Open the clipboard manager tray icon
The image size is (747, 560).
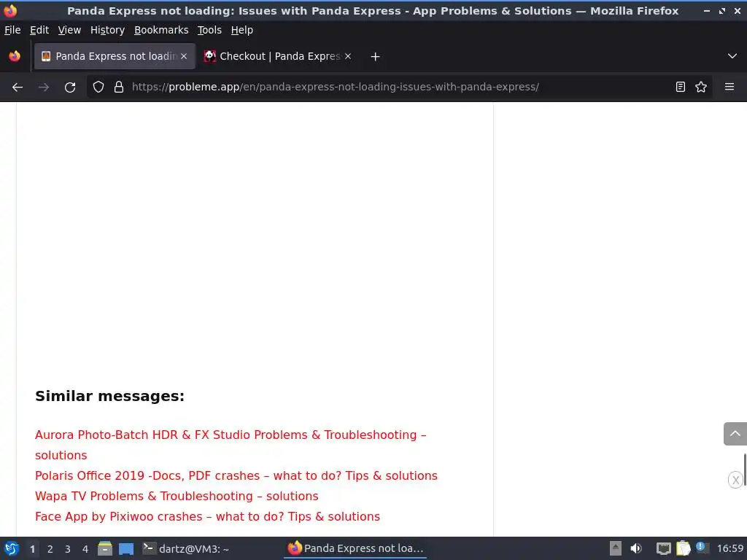(x=683, y=548)
